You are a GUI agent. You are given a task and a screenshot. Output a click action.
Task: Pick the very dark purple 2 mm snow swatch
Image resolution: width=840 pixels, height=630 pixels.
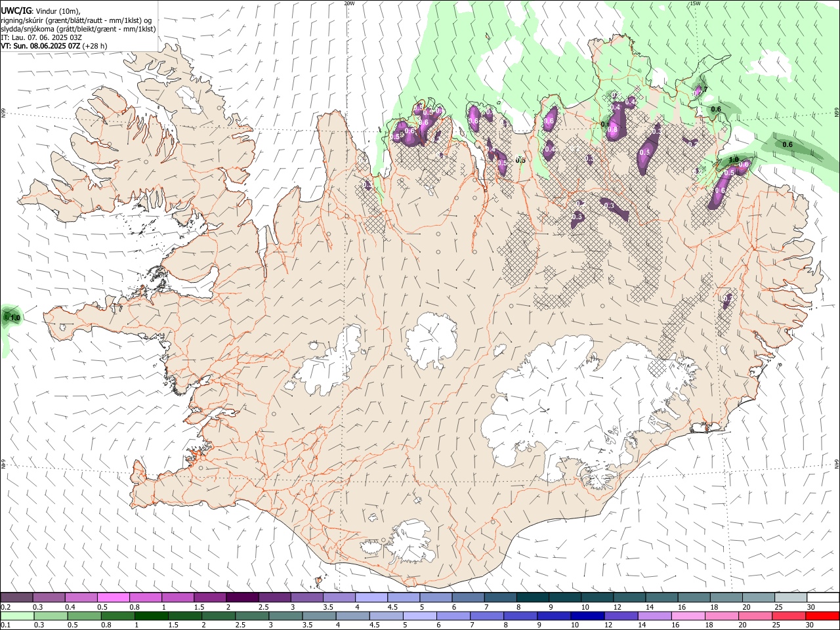242,597
